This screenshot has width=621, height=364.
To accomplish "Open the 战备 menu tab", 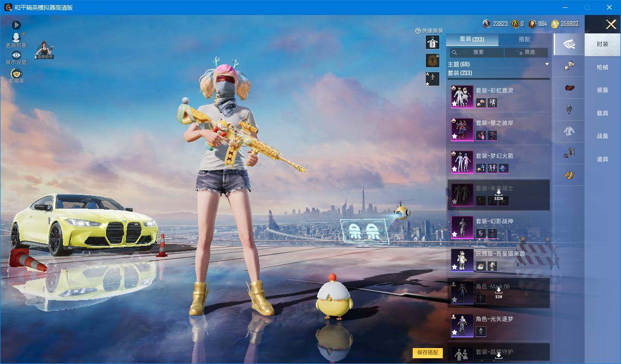I will [602, 136].
